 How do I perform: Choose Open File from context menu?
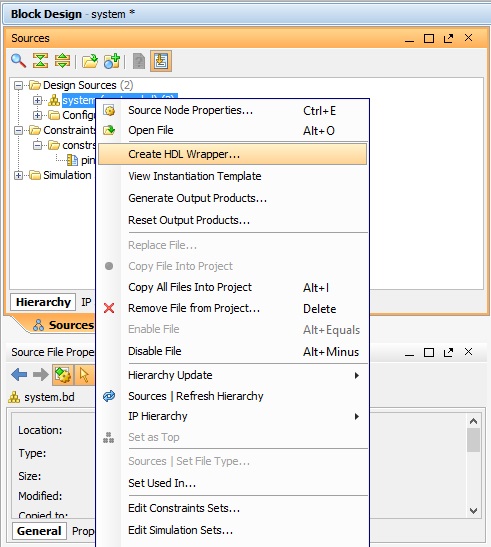click(233, 130)
